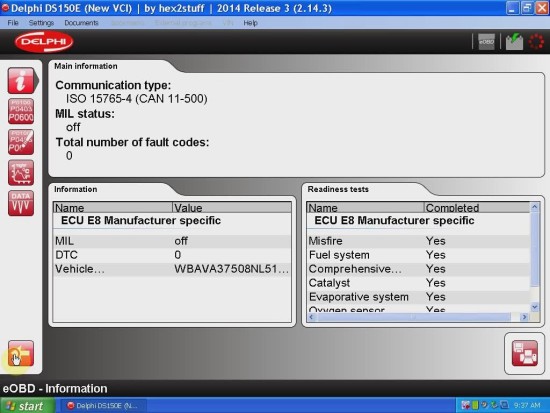Viewport: 550px width, 413px height.
Task: Click the ISO 15765-4 (CAN 11-500) text
Action: pyautogui.click(x=136, y=99)
